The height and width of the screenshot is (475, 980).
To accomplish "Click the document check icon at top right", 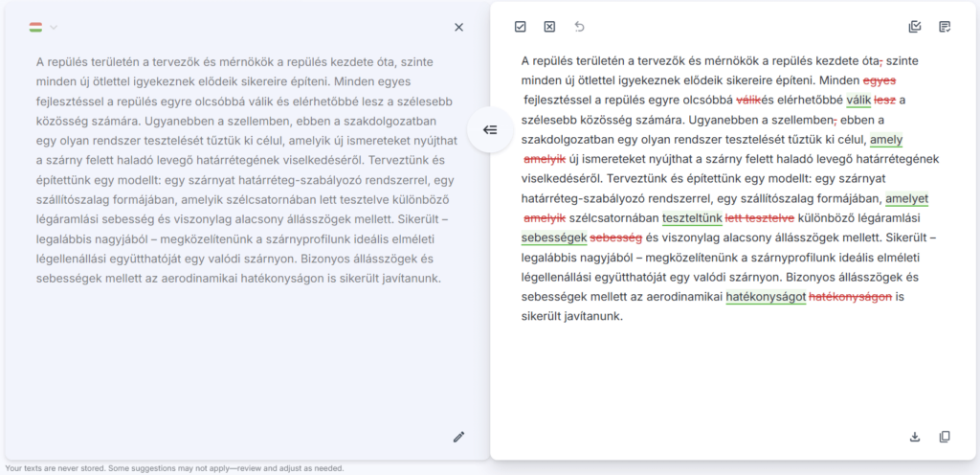I will (x=945, y=27).
